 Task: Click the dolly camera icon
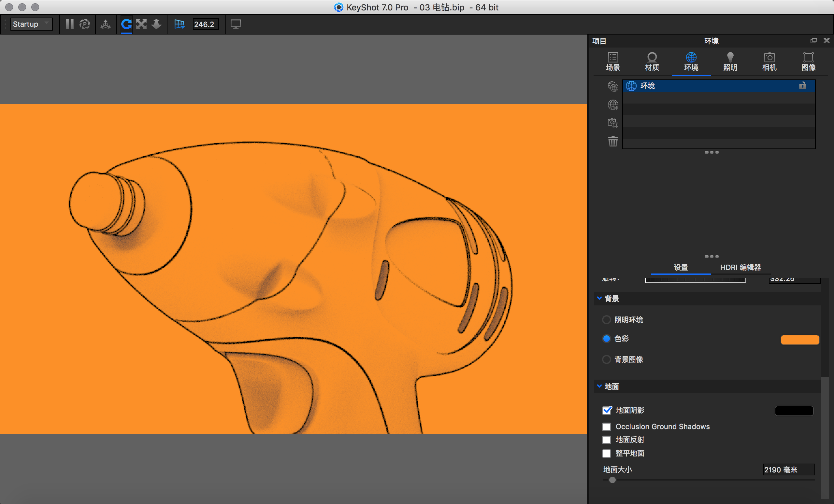[x=156, y=24]
